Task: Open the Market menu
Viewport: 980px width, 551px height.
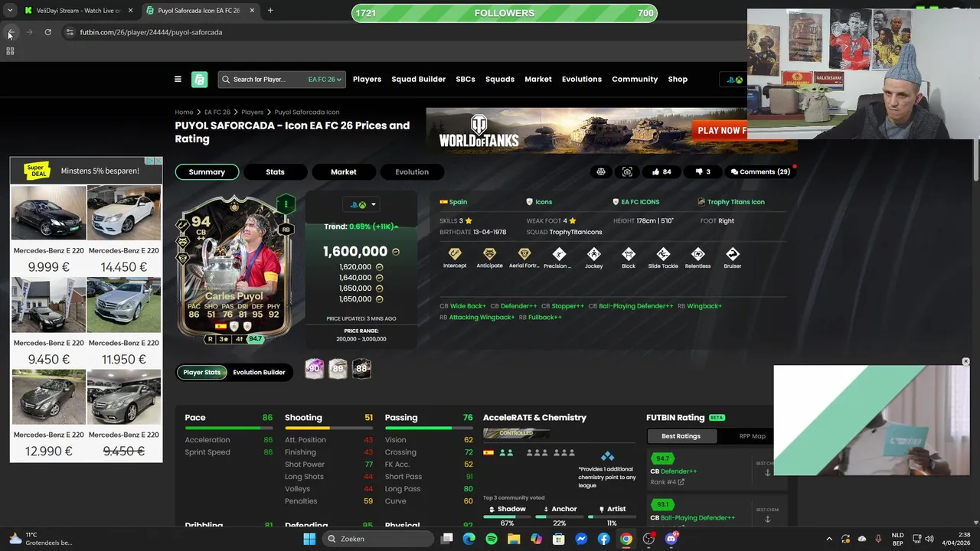Action: [538, 79]
